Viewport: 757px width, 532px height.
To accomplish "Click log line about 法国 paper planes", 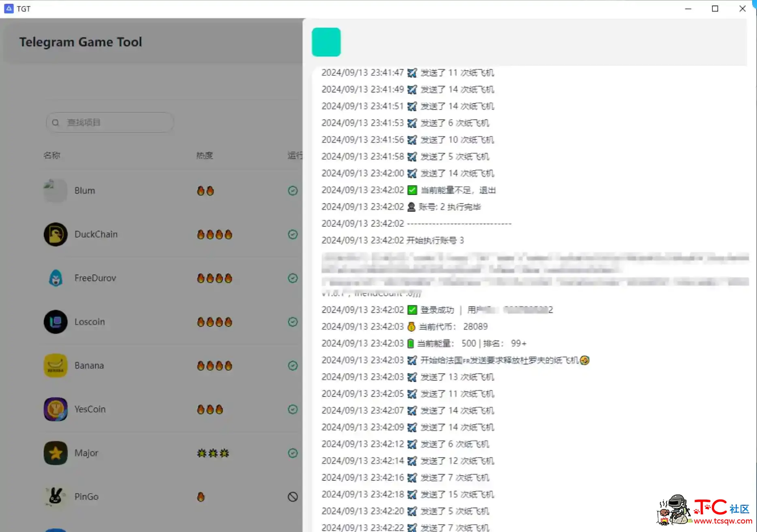I will [455, 360].
